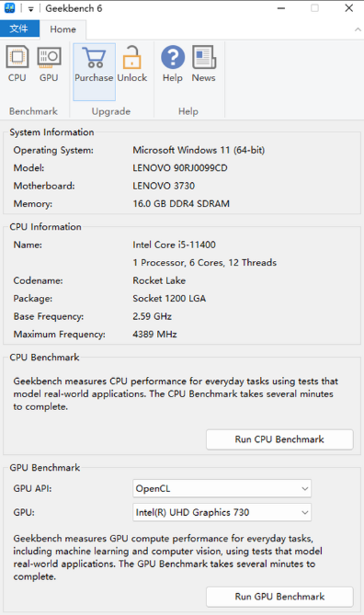The height and width of the screenshot is (615, 364).
Task: Select the Home ribbon tab
Action: 63,29
